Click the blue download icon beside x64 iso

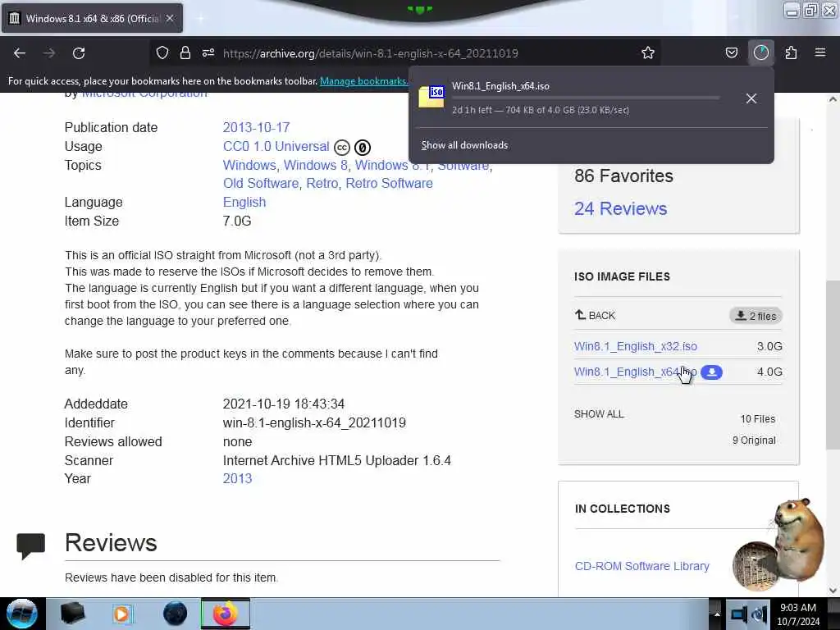coord(711,372)
